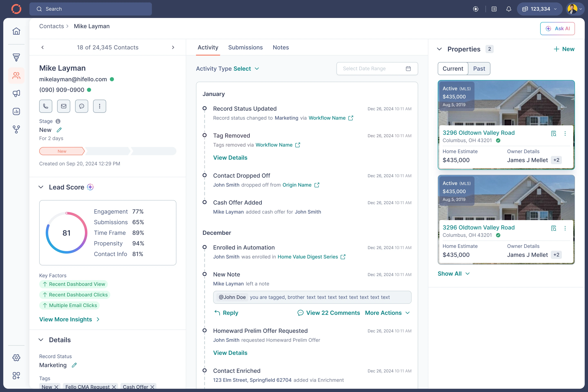Switch to the Submissions tab
588x392 pixels.
coord(245,48)
